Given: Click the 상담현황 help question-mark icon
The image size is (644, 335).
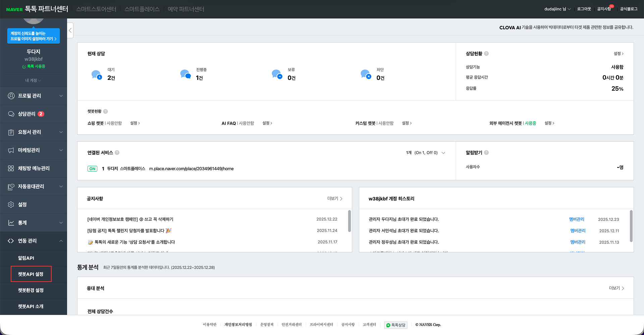Looking at the screenshot, I should pyautogui.click(x=487, y=53).
